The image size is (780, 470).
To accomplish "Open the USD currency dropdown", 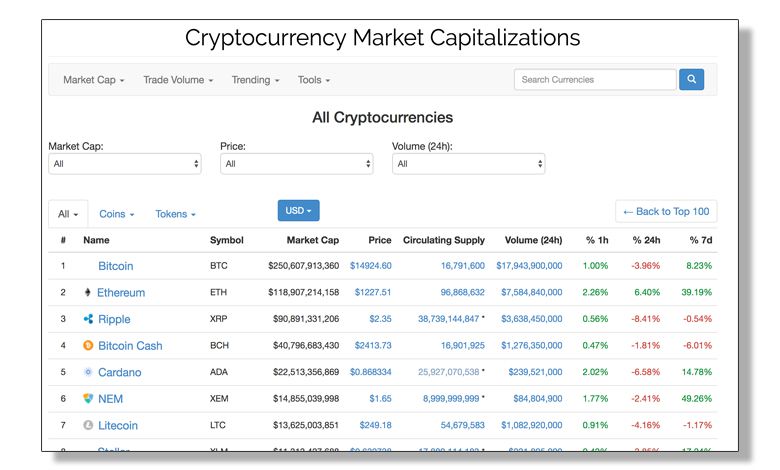I will click(298, 210).
